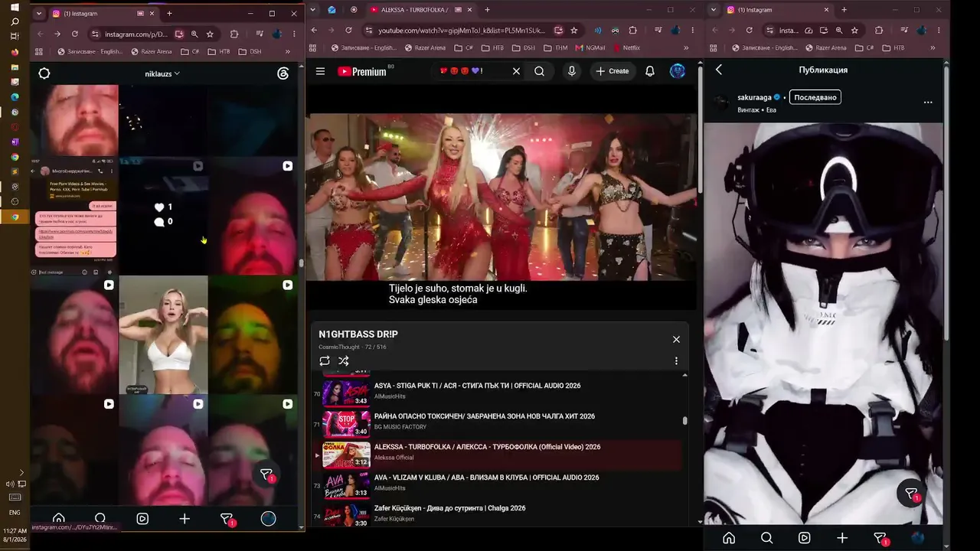Open new tab in YouTube browser window
The image size is (980, 551).
coord(487,10)
